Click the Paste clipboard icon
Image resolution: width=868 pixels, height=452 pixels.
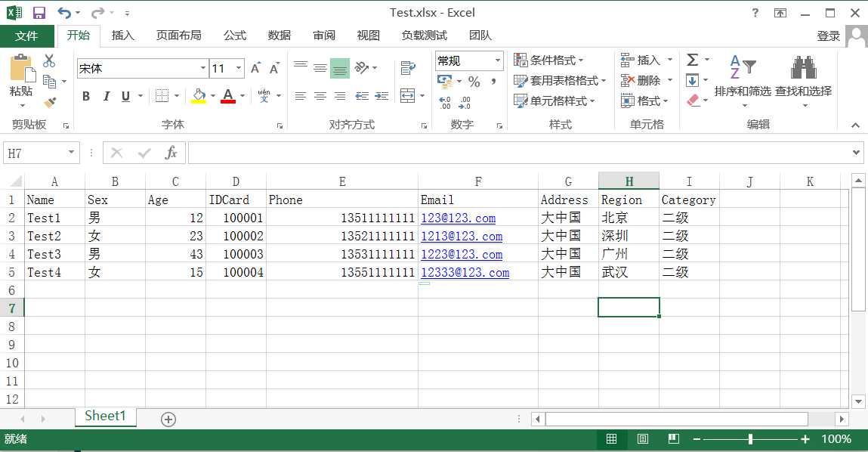coord(22,70)
